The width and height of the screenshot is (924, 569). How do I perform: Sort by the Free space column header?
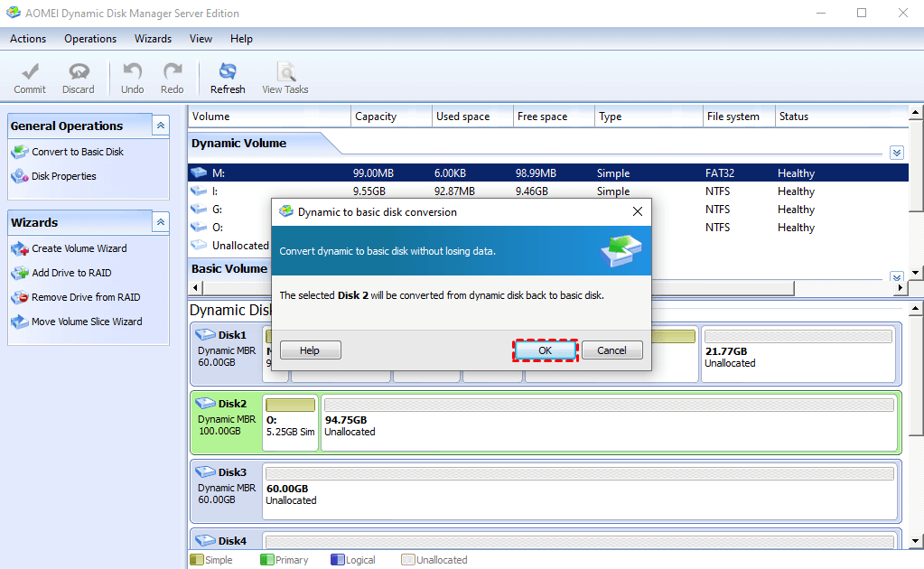click(x=554, y=117)
